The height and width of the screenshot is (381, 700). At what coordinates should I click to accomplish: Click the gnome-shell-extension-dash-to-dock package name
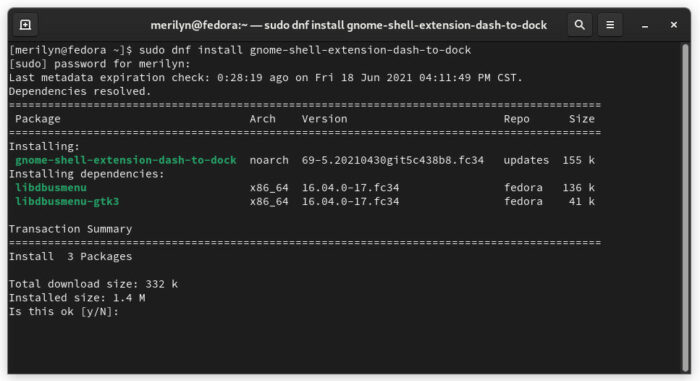[x=125, y=160]
